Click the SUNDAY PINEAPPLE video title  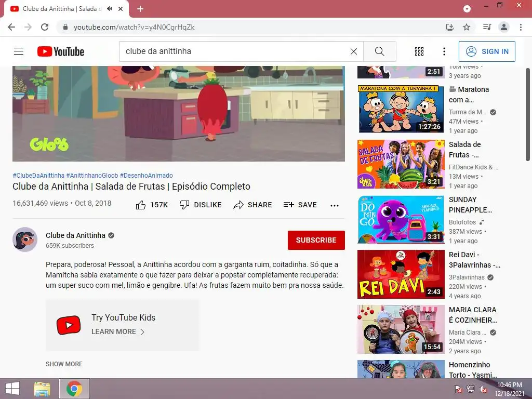click(x=470, y=205)
